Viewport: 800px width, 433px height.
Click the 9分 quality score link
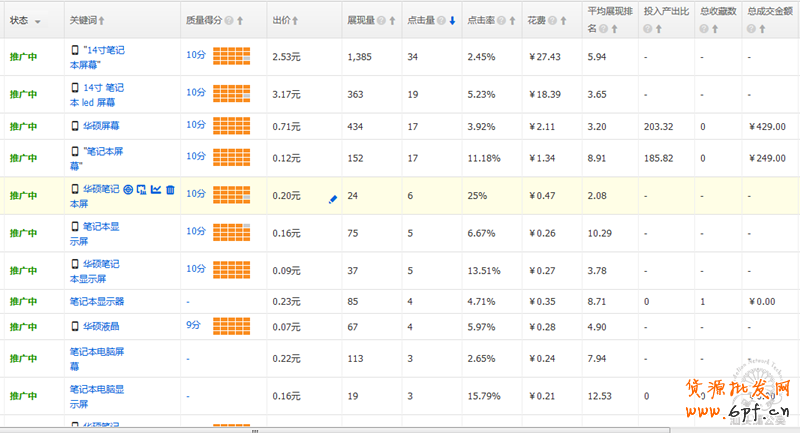tap(194, 325)
